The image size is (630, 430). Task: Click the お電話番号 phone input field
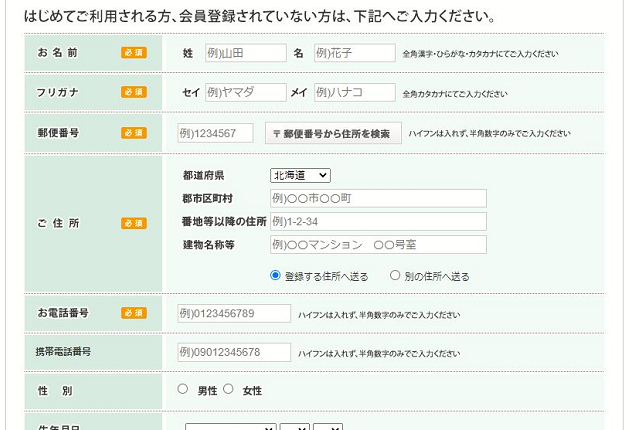[x=234, y=314]
